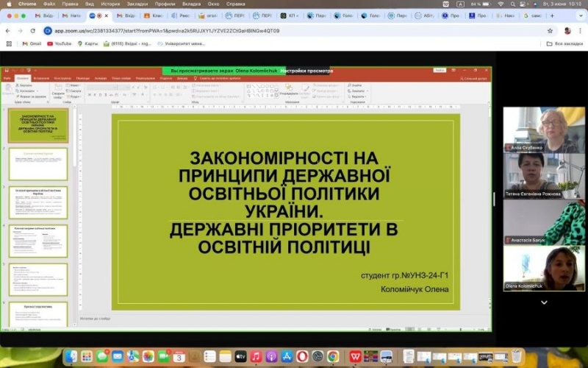Open the Chrome three-dot menu

tap(580, 31)
